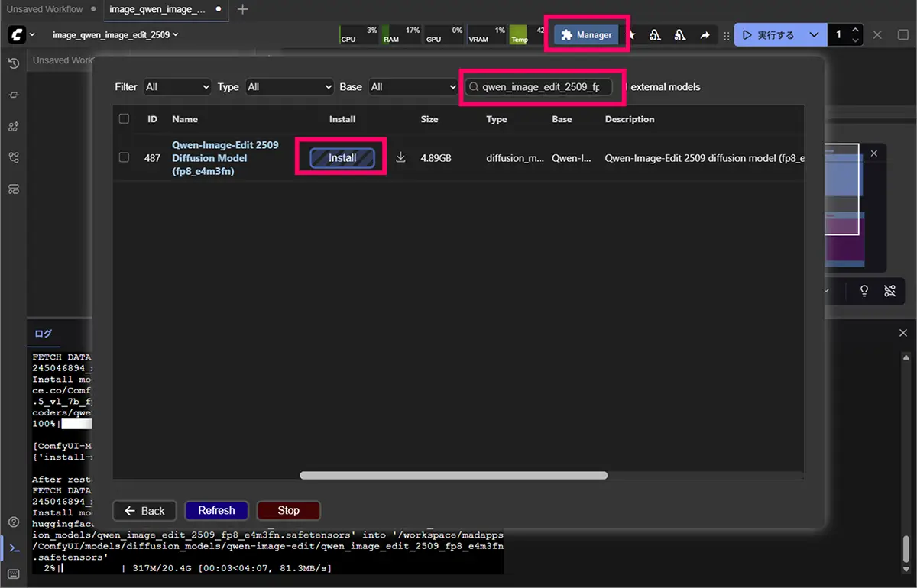Expand the run button options chevron
The width and height of the screenshot is (917, 588).
coord(814,35)
